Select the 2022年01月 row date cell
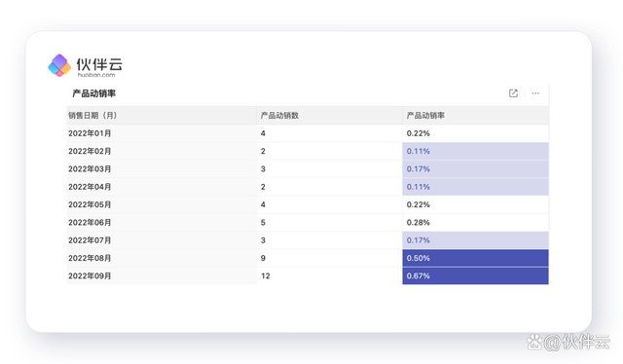This screenshot has width=623, height=364. (162, 133)
